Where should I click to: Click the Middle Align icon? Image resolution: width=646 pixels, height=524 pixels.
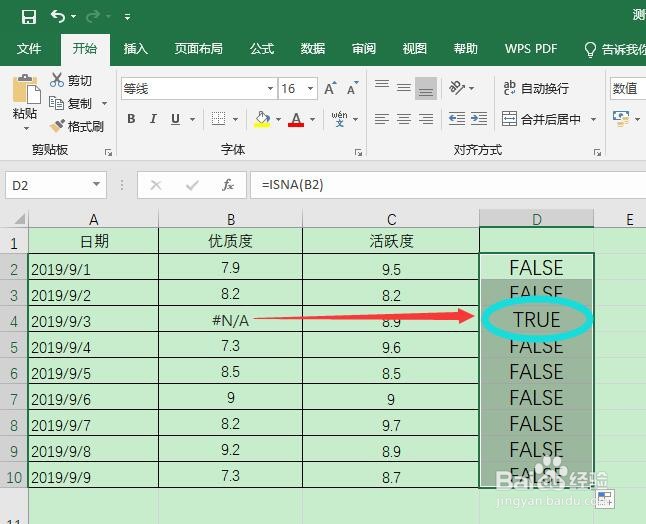(x=404, y=88)
